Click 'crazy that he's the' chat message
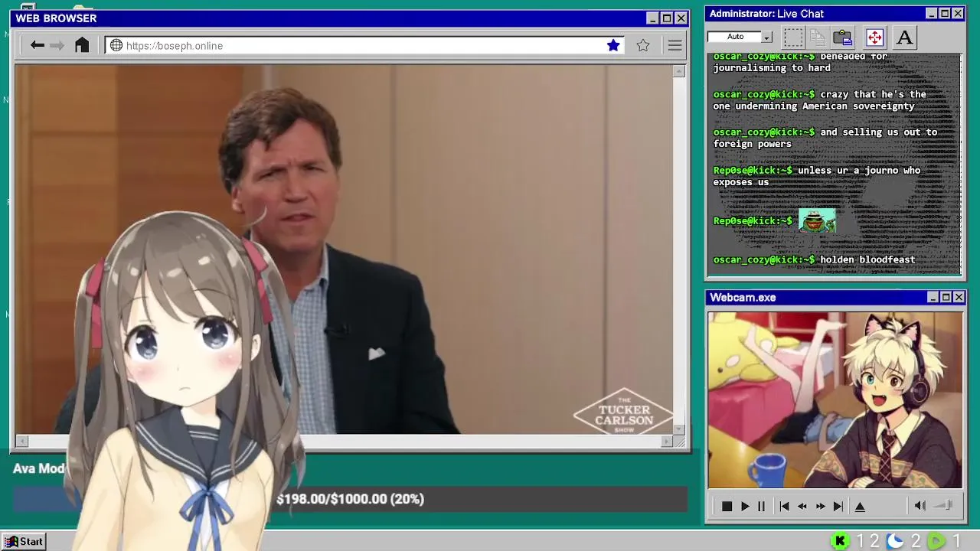This screenshot has width=980, height=551. pyautogui.click(x=819, y=100)
